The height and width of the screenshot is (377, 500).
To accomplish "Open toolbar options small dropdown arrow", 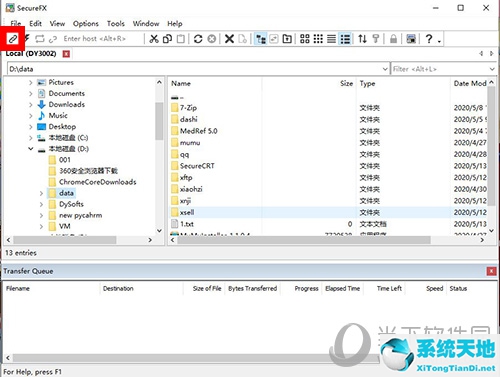I will (439, 41).
